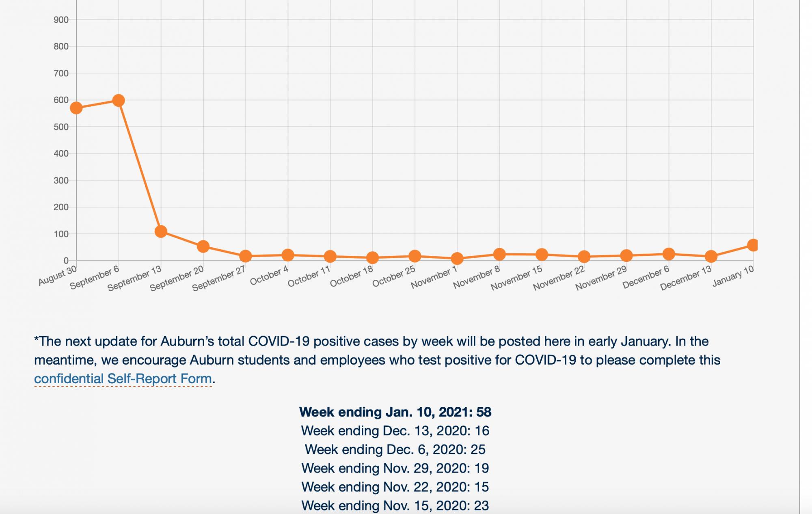Screen dimensions: 812x514
Task: Click the December 13 data point
Action: tap(711, 256)
